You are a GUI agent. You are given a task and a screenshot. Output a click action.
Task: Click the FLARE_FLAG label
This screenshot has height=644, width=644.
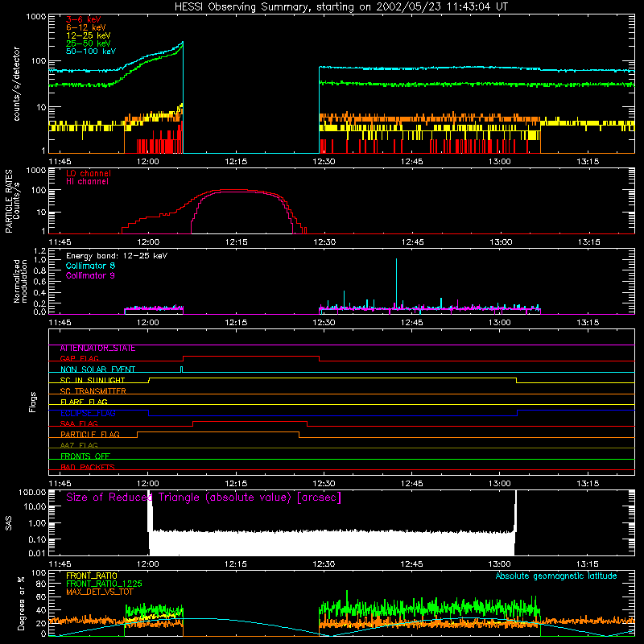(84, 402)
